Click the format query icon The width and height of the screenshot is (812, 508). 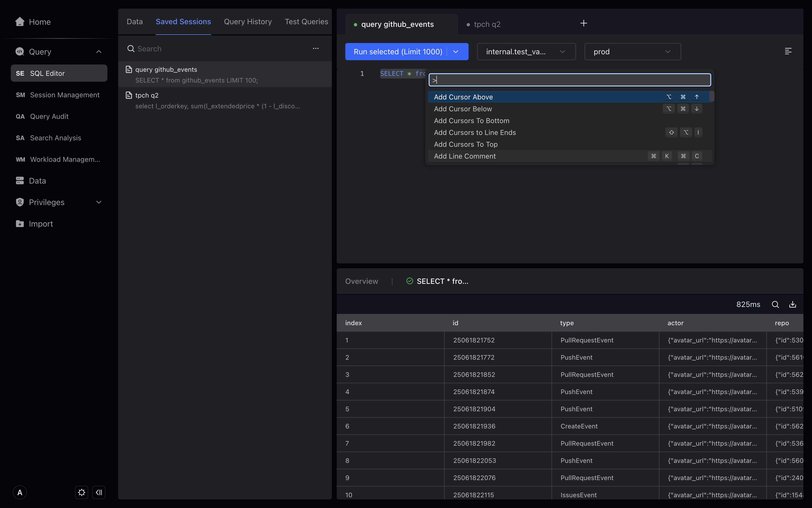[788, 51]
